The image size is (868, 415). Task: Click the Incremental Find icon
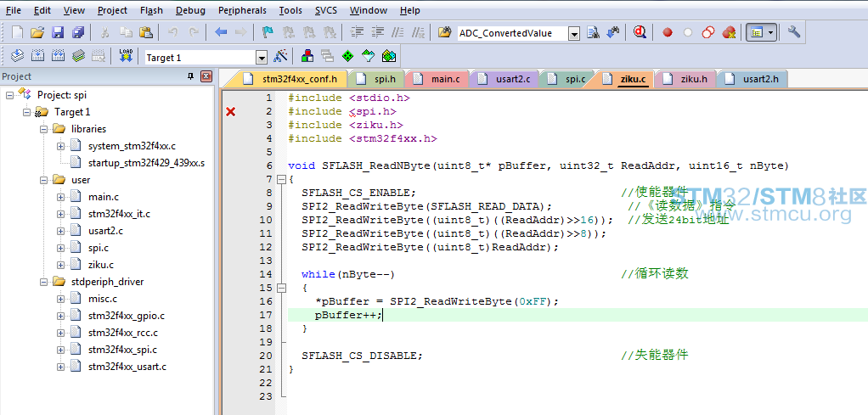[612, 32]
